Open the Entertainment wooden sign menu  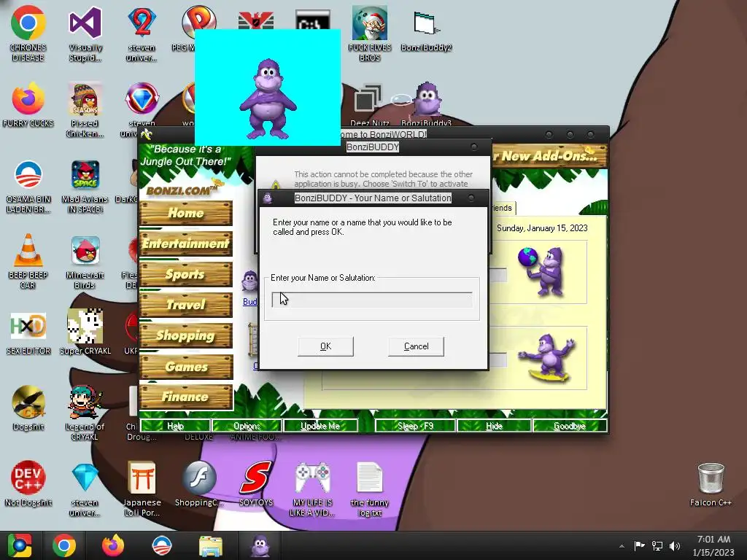[186, 244]
